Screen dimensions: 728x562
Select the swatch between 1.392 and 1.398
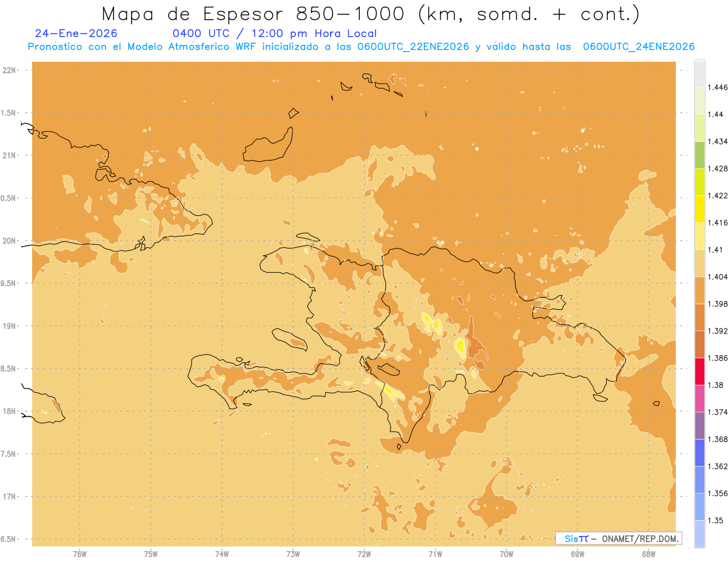click(x=699, y=317)
